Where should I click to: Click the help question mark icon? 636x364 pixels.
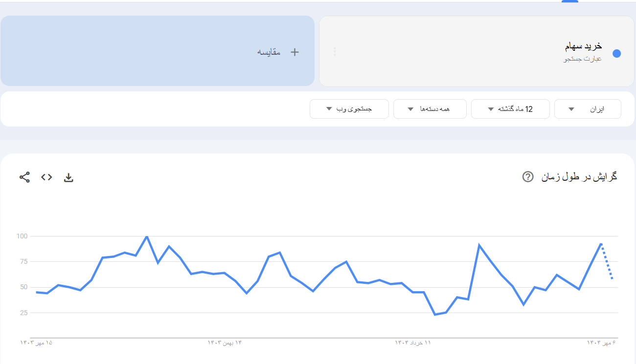(x=527, y=177)
